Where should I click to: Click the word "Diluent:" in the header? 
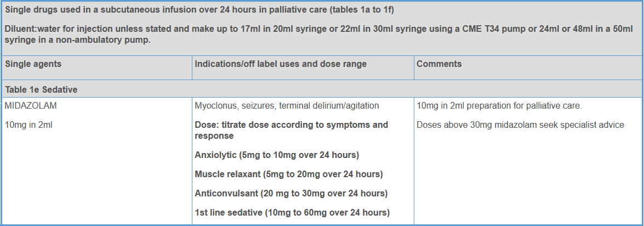pyautogui.click(x=21, y=29)
